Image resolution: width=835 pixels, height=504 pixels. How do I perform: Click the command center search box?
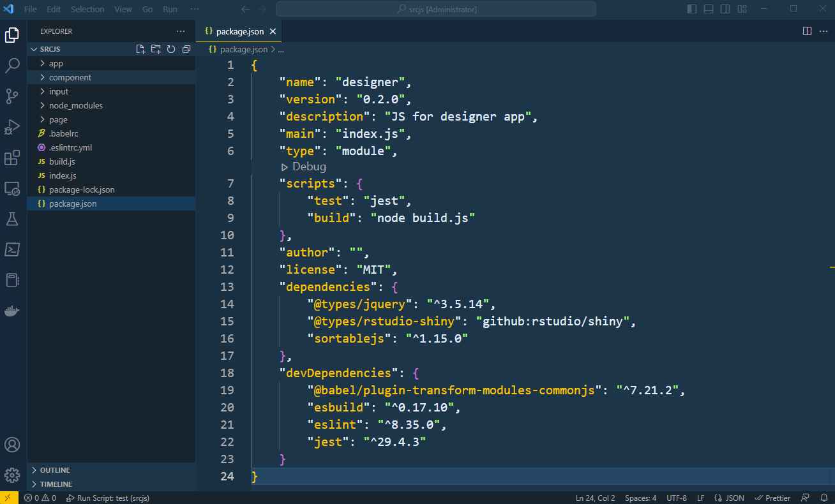[436, 9]
